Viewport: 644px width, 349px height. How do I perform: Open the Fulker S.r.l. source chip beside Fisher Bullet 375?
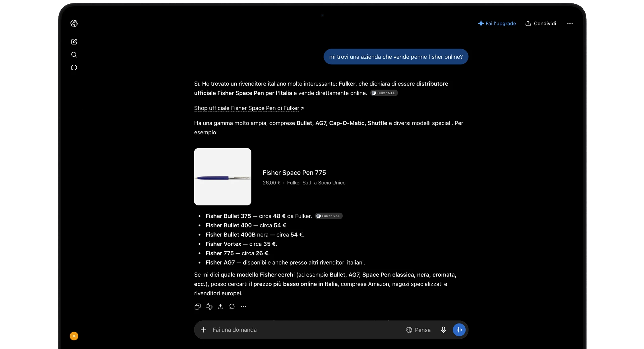pyautogui.click(x=329, y=216)
